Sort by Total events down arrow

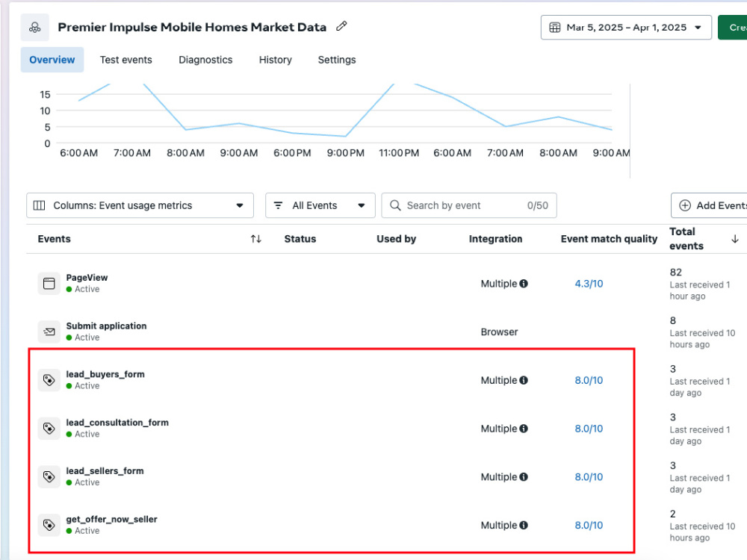pyautogui.click(x=735, y=239)
